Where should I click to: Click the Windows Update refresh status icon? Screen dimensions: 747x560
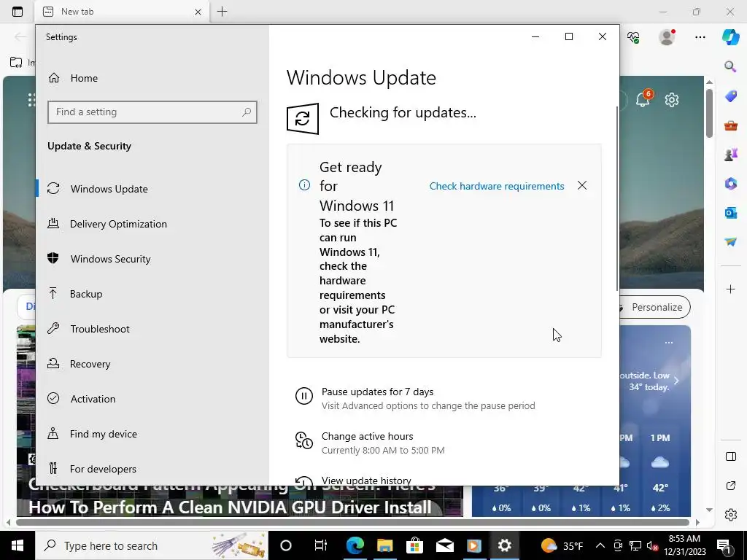tap(303, 119)
